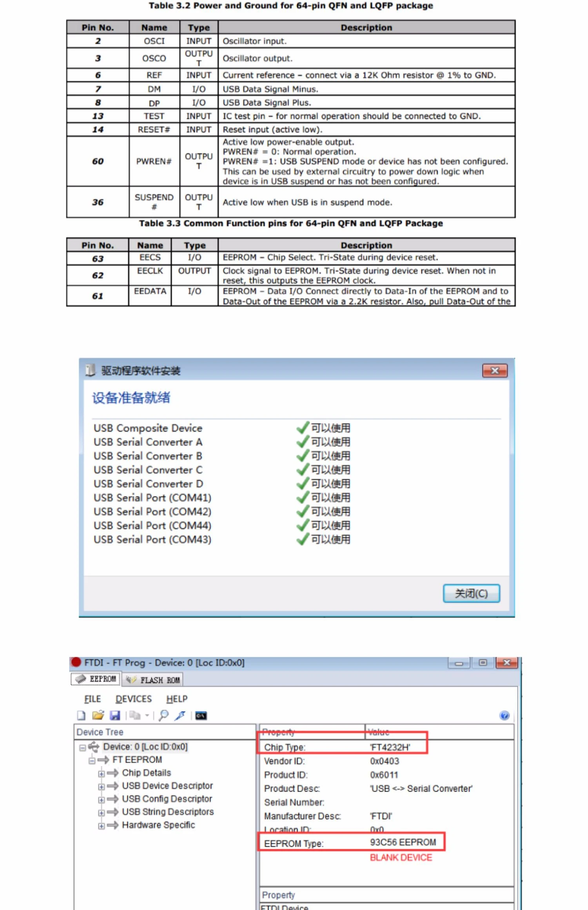
Task: Click the EEPROM Type value 93C56 EEPROM
Action: (403, 842)
